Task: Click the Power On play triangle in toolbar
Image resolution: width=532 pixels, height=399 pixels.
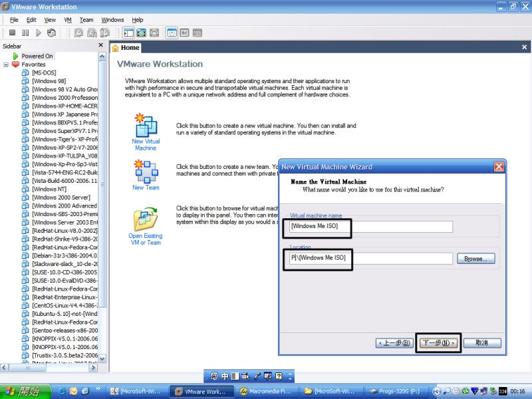Action: point(39,33)
